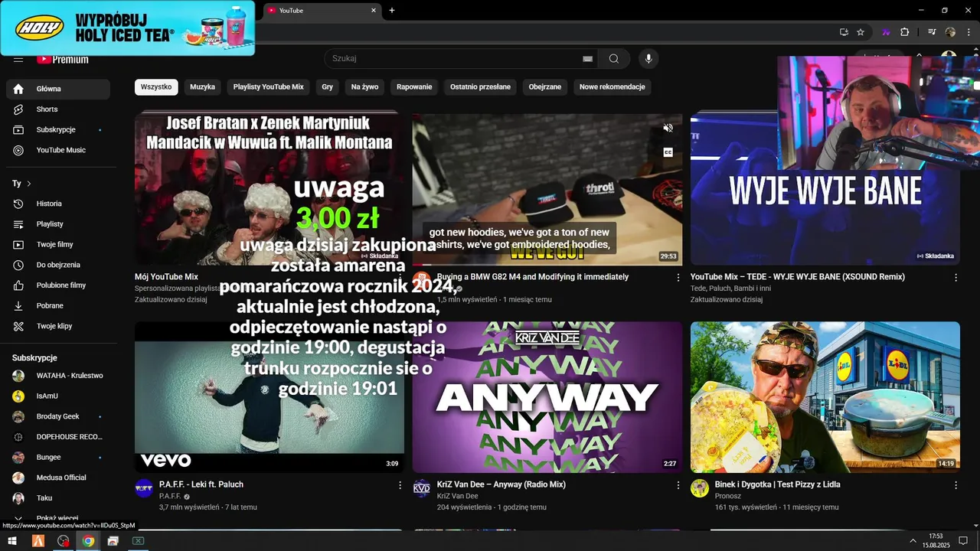Viewport: 980px width, 551px height.
Task: Select the Rapowanie filter chip
Action: pos(414,87)
